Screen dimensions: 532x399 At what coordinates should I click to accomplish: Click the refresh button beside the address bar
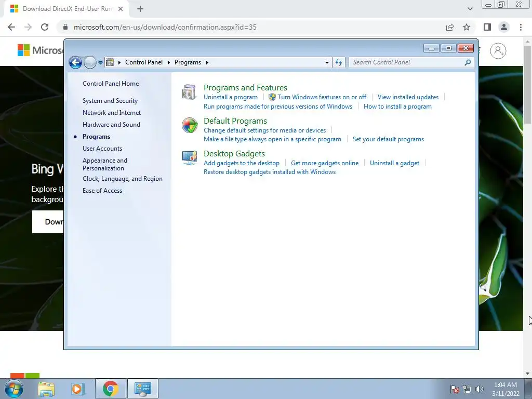[339, 62]
